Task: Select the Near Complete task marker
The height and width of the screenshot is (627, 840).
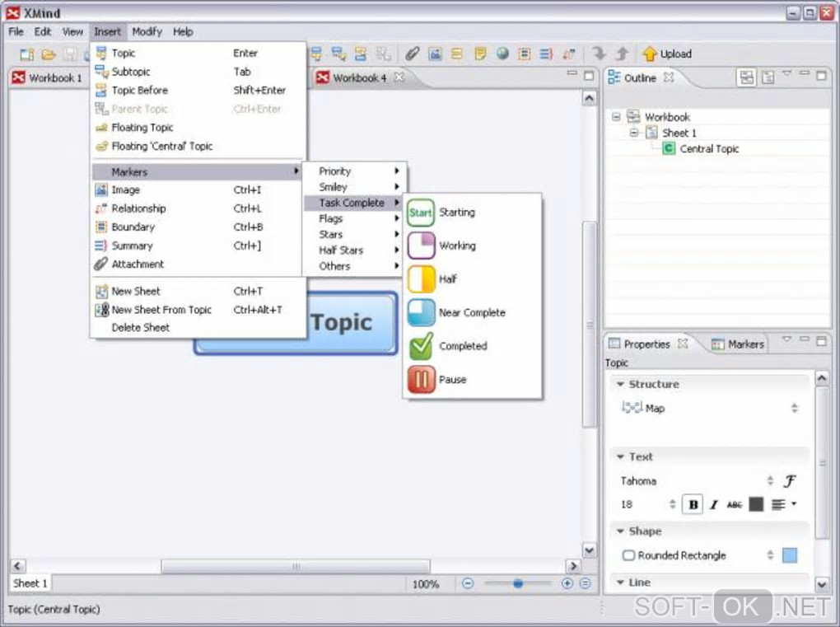Action: coord(471,312)
